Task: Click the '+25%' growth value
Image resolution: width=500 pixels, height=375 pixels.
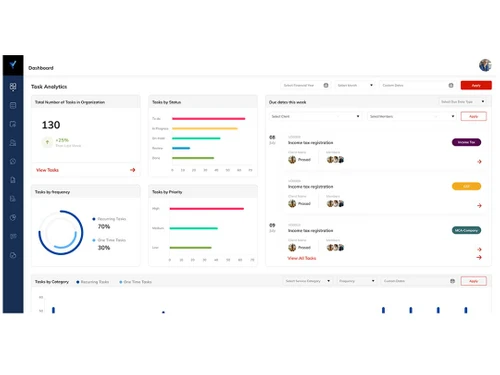Action: pos(62,140)
